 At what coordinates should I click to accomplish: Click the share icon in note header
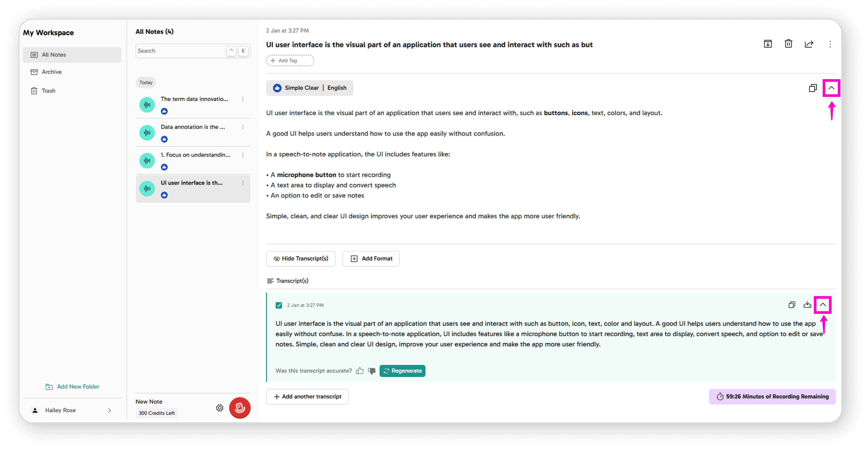tap(809, 44)
